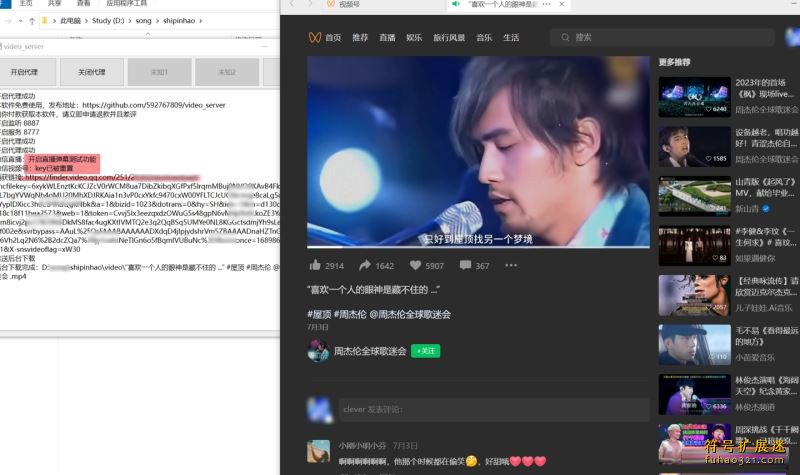Screen dimensions: 800x475
Task: Click the 发表评论 comment input box
Action: click(494, 409)
